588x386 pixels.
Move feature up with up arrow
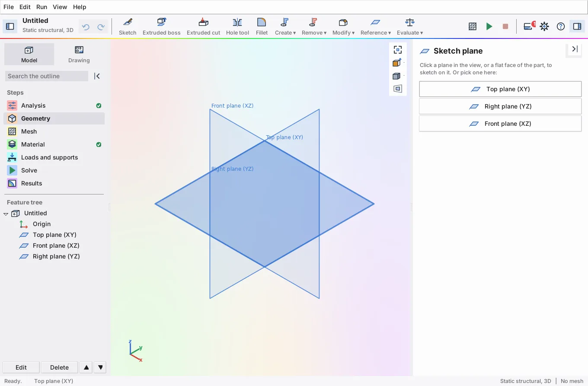click(86, 367)
